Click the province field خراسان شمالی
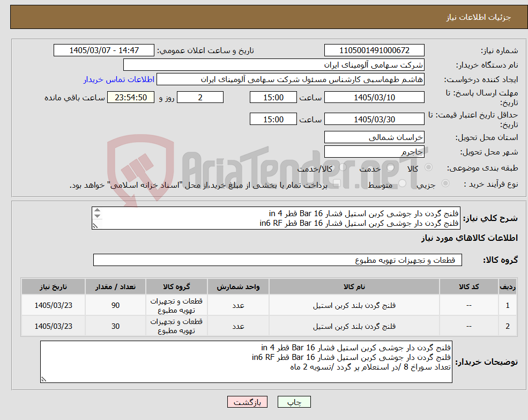 coord(374,137)
